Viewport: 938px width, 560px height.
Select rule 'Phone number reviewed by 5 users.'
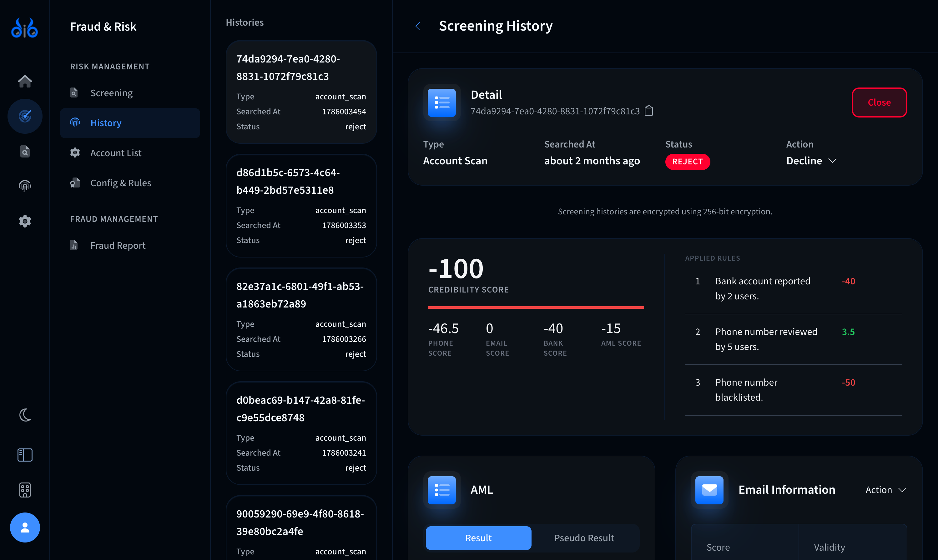pyautogui.click(x=794, y=339)
